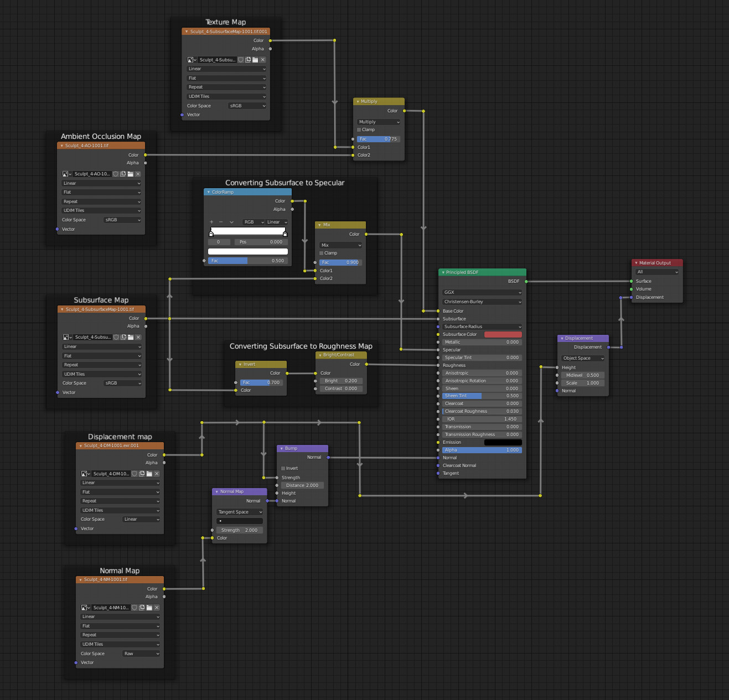Open image file in Subsurface Map node
Viewport: 729px width, 700px height.
pyautogui.click(x=131, y=337)
